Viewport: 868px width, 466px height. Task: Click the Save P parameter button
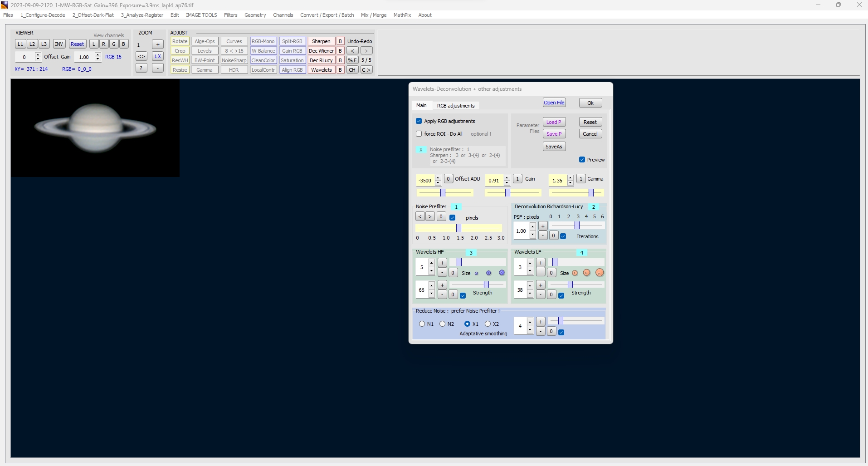tap(554, 134)
